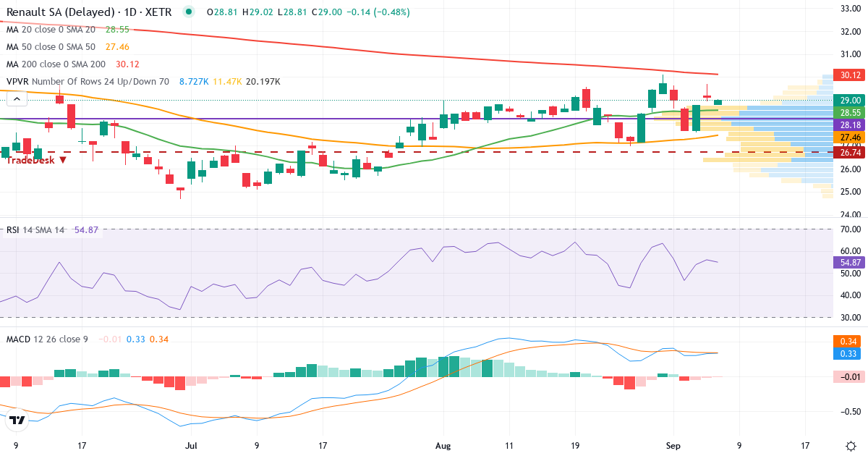
Task: Open chart settings gear icon
Action: coord(851,446)
